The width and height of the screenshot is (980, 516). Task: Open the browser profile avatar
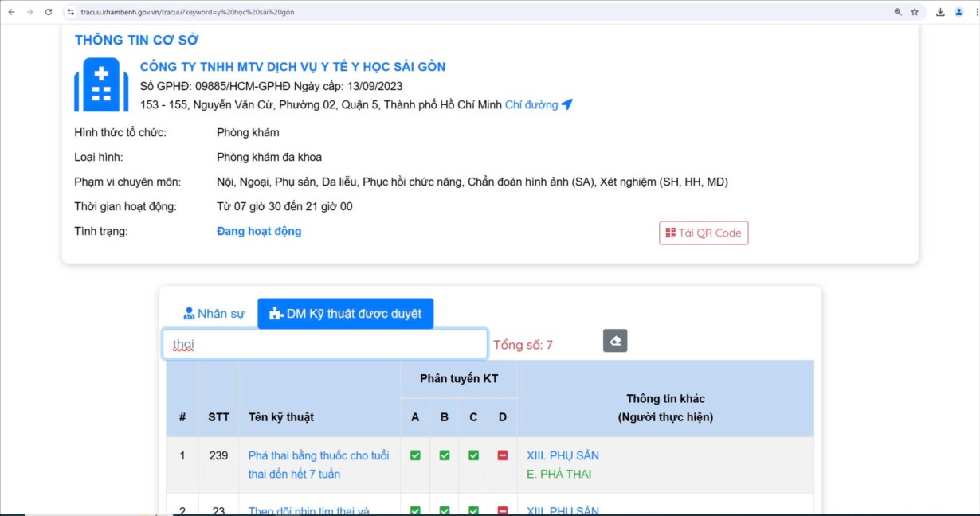tap(958, 12)
